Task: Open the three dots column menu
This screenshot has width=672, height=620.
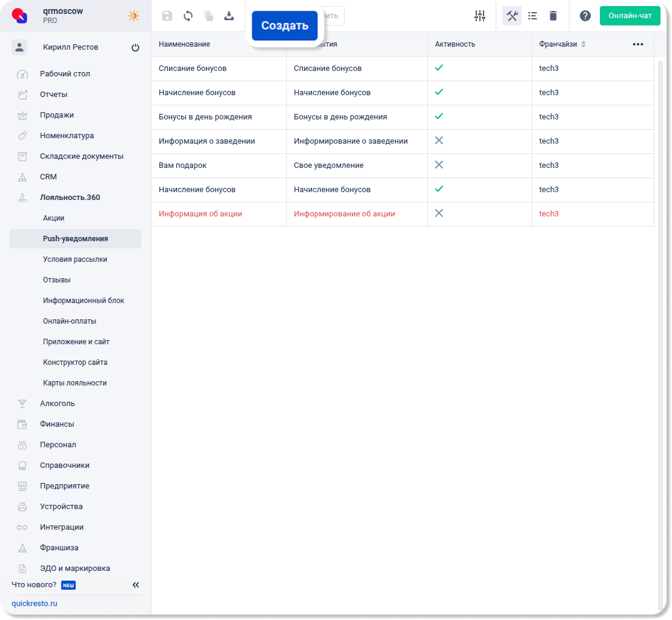Action: tap(637, 44)
